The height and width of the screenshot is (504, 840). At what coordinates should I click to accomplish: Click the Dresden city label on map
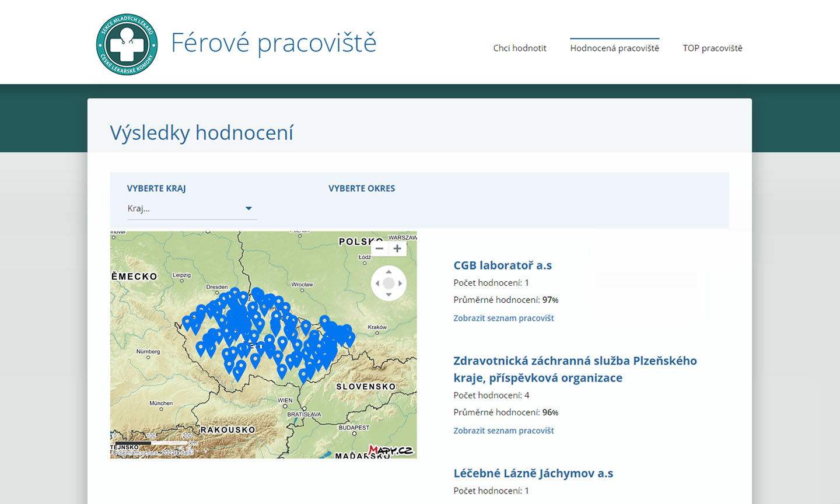point(217,287)
